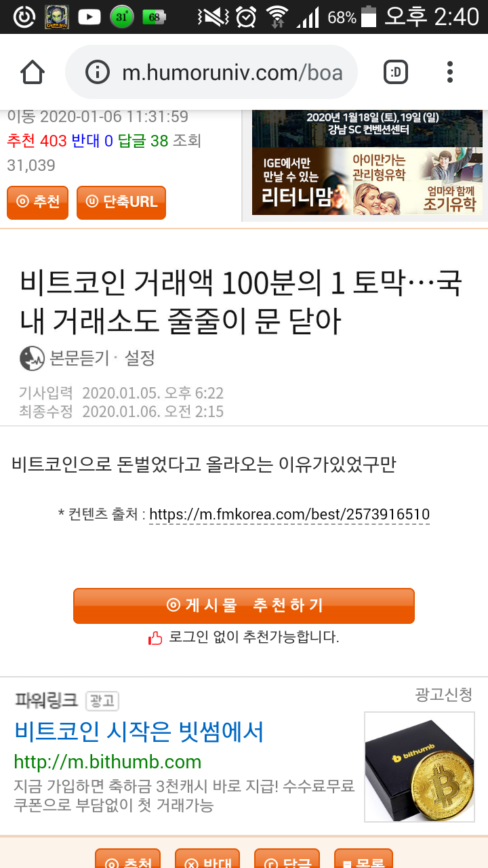Tap the site info icon in address bar

click(98, 72)
